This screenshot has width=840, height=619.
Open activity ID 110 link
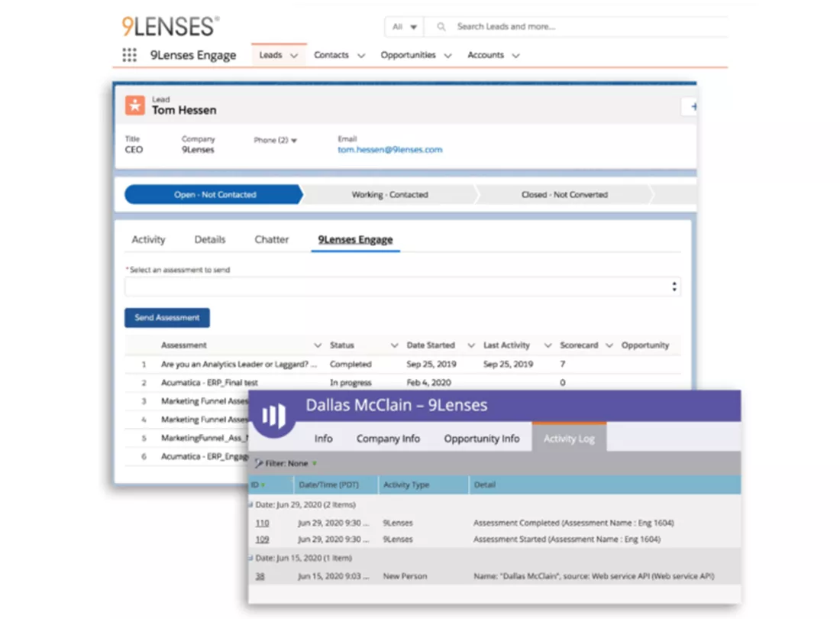click(x=262, y=523)
